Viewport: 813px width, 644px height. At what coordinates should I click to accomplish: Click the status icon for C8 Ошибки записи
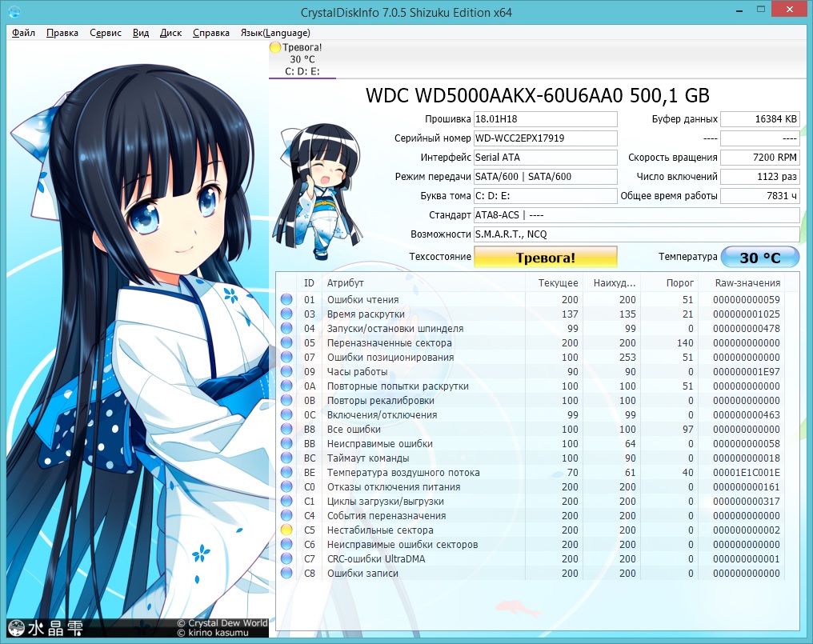[286, 573]
